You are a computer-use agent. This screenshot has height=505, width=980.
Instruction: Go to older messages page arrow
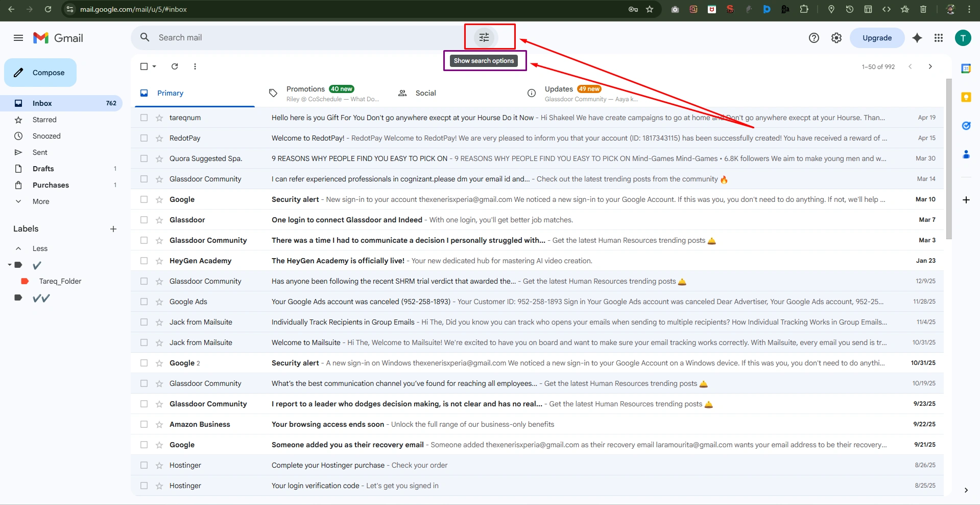pos(930,66)
